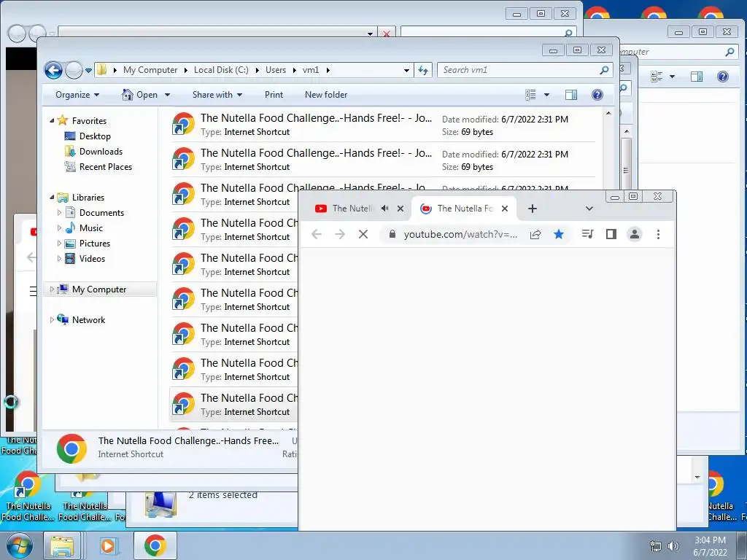Select the first Nutella Food Challenge shortcut
This screenshot has height=560, width=747.
pos(384,125)
